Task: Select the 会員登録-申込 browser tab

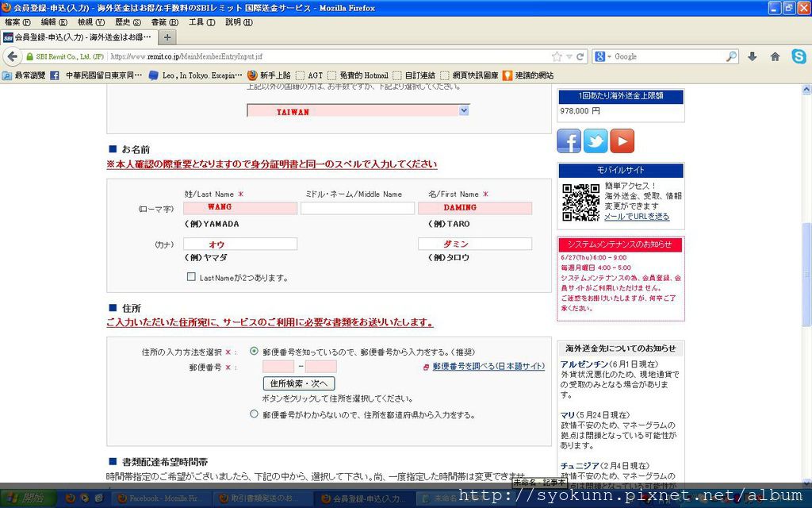Action: (78, 37)
